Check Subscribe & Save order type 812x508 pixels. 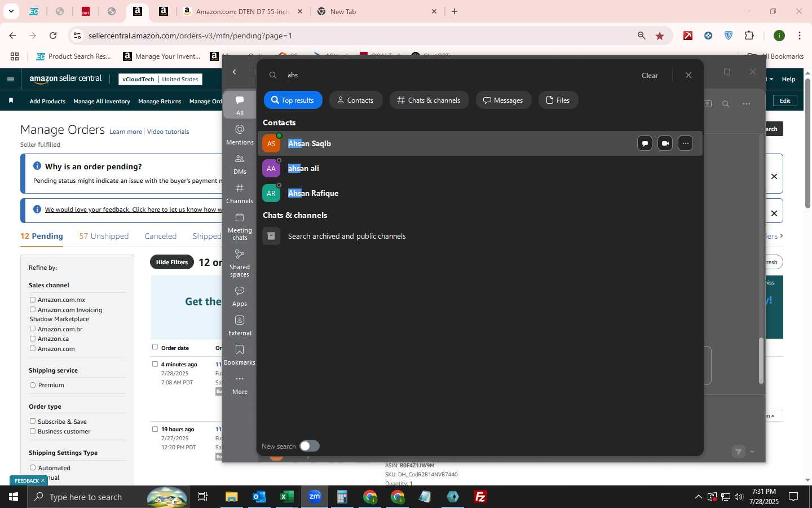click(x=33, y=422)
